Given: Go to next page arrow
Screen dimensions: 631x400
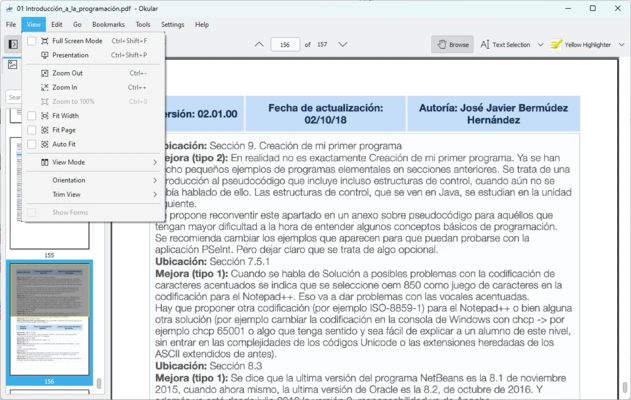Looking at the screenshot, I should [x=342, y=44].
